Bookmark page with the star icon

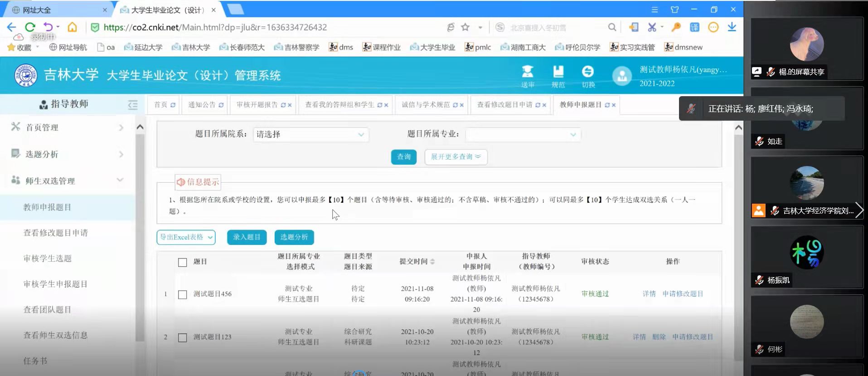tap(465, 27)
